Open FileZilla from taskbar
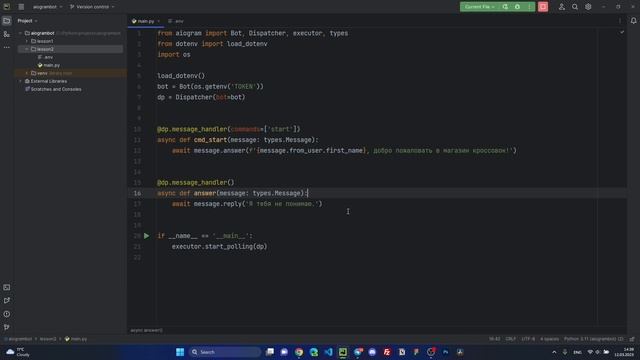Viewport: 640px width, 360px height. click(387, 352)
